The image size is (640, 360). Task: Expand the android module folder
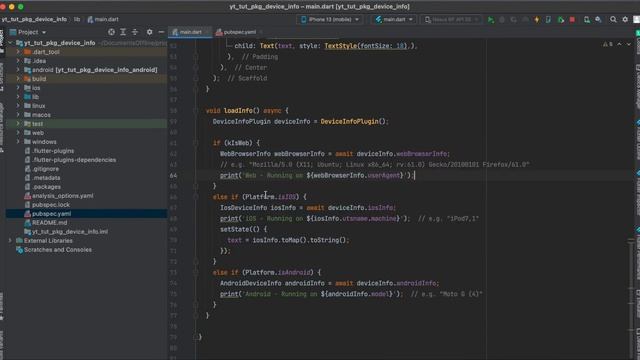pos(18,70)
